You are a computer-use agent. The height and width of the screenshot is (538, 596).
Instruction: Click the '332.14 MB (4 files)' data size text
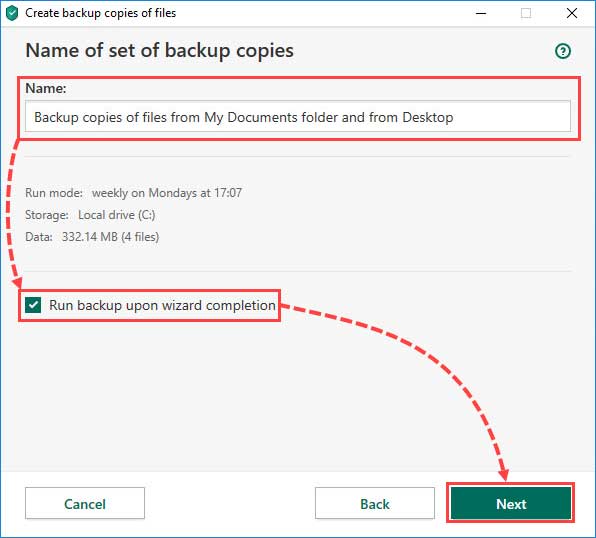click(110, 237)
